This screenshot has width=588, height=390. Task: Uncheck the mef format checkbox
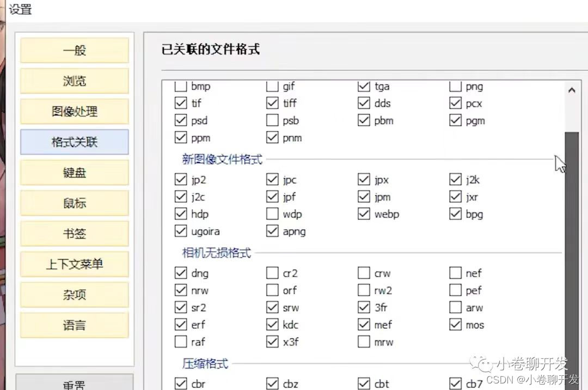point(364,325)
